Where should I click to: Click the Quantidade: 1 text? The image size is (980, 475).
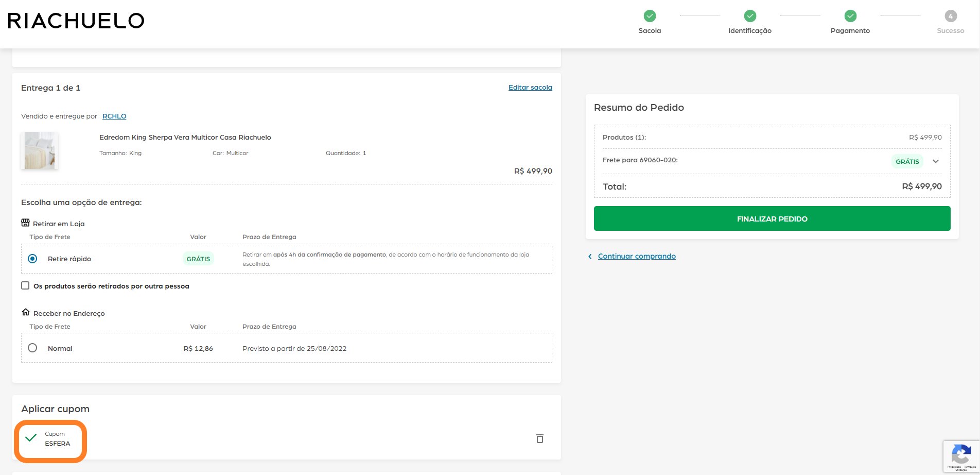tap(346, 153)
